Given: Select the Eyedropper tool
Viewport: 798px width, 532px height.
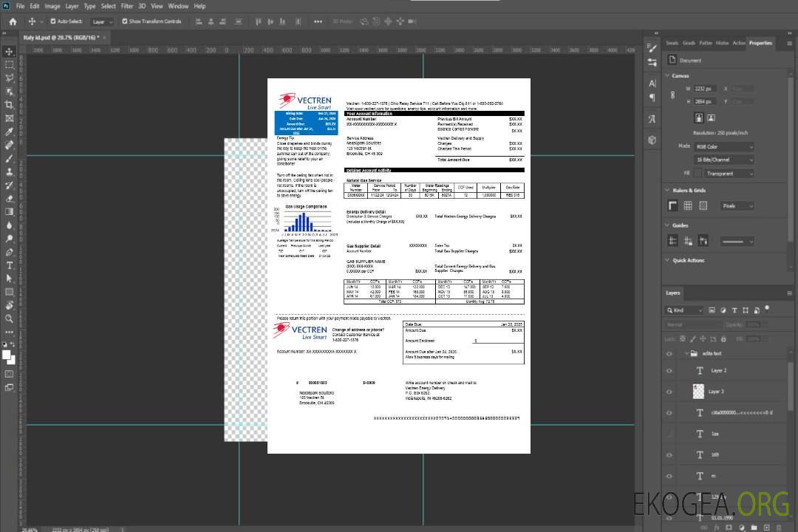Looking at the screenshot, I should [9, 132].
